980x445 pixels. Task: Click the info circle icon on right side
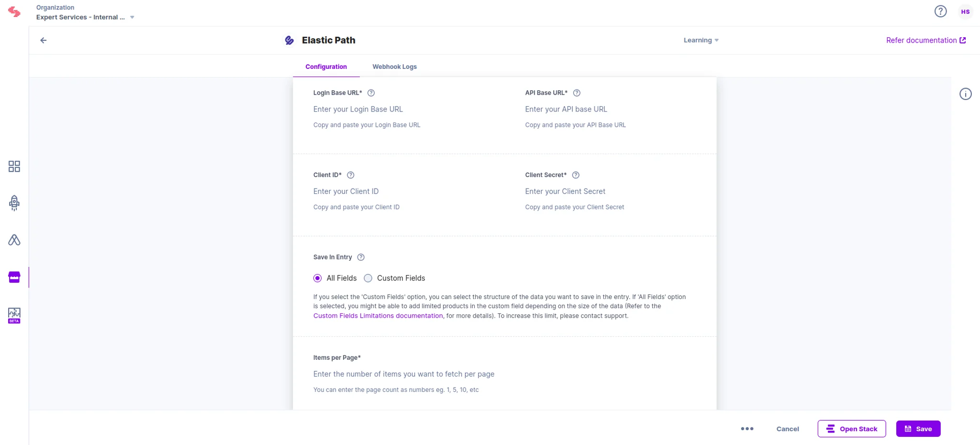point(965,94)
